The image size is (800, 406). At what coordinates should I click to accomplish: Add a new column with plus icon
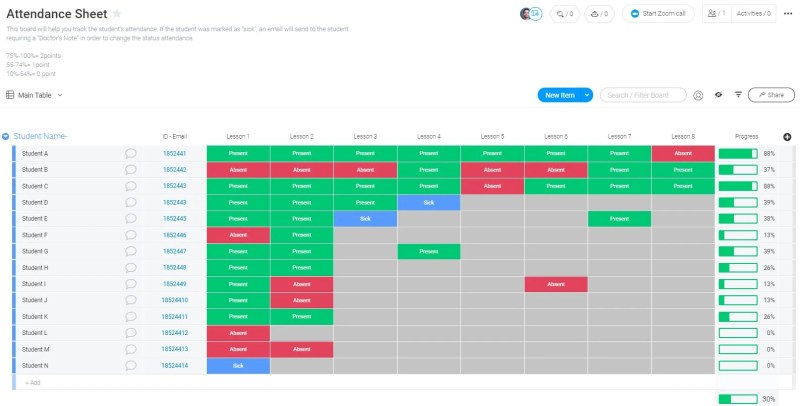pos(787,136)
